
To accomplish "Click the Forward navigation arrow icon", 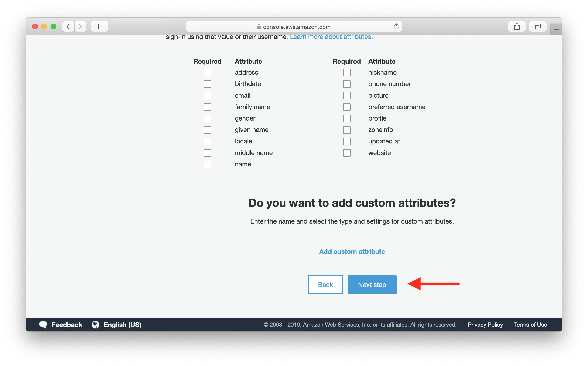I will point(80,27).
